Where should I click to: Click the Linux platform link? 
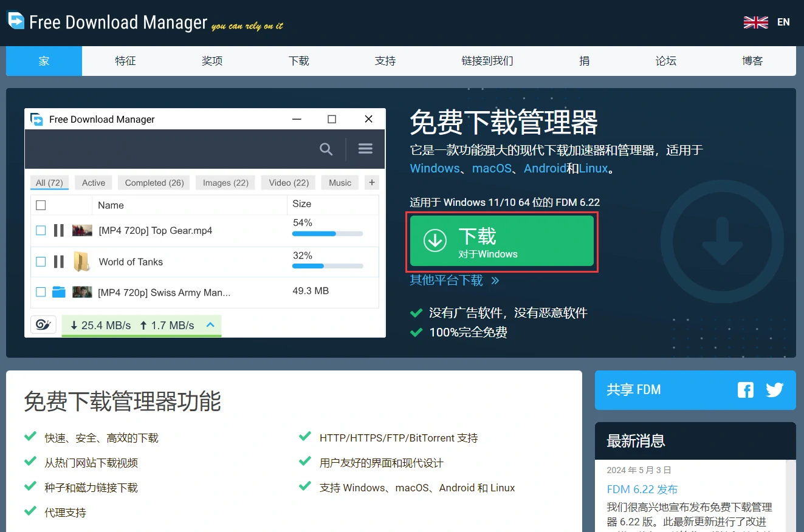point(593,168)
